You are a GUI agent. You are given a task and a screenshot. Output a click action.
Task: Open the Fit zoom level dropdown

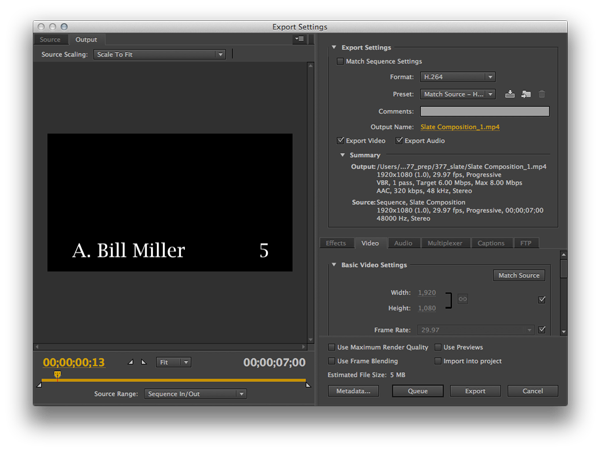174,362
